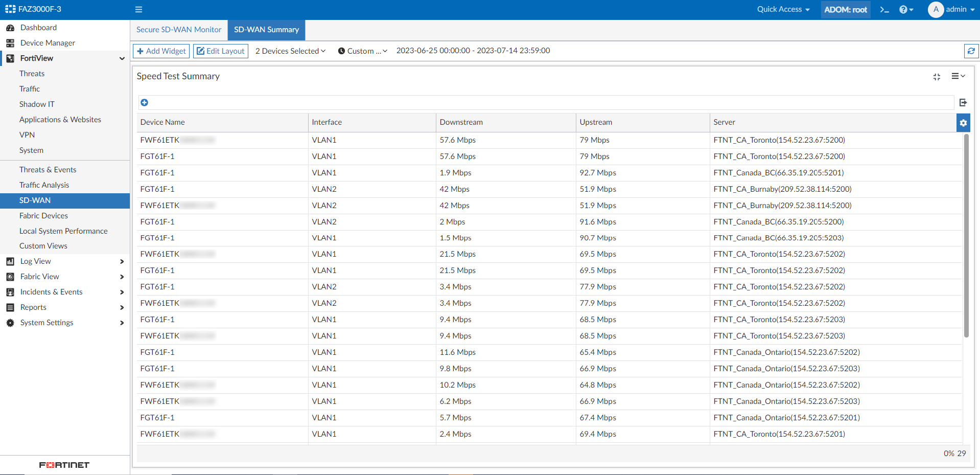Click the Edit Layout button
Screen dimensions: 980x475
[x=221, y=51]
